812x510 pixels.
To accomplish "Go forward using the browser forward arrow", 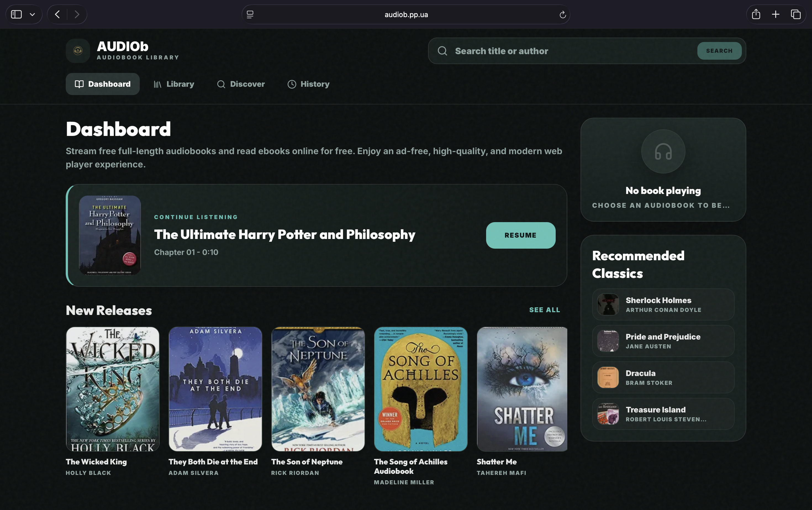I will pyautogui.click(x=77, y=14).
